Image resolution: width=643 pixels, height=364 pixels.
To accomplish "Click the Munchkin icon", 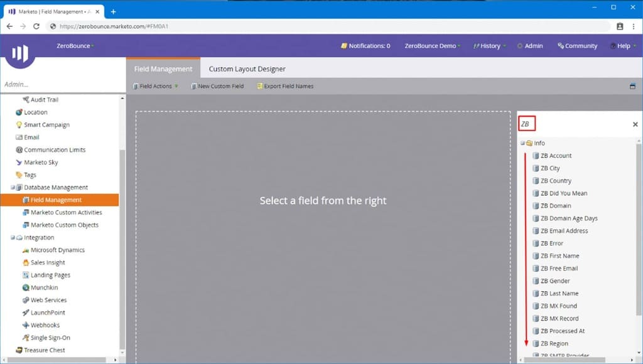I will 26,288.
